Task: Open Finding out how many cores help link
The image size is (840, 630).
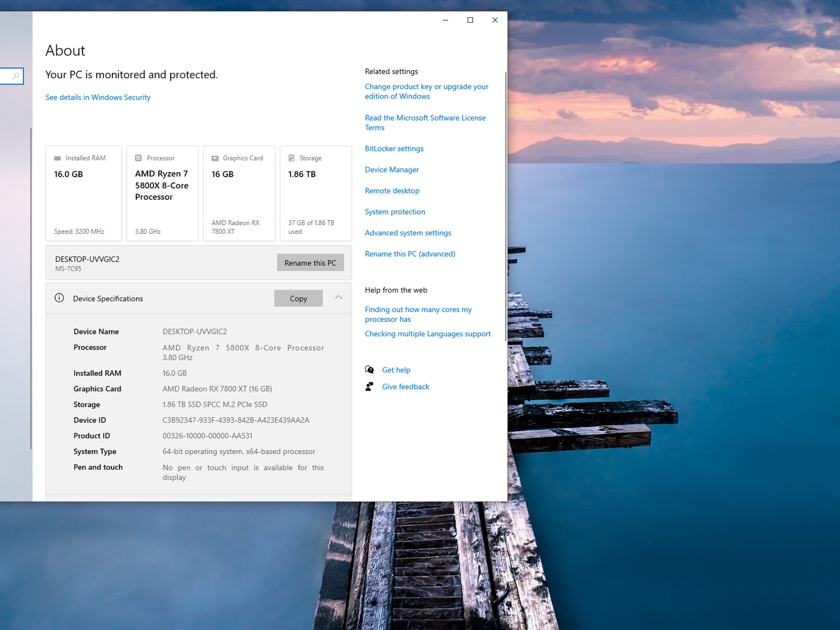Action: [x=418, y=314]
